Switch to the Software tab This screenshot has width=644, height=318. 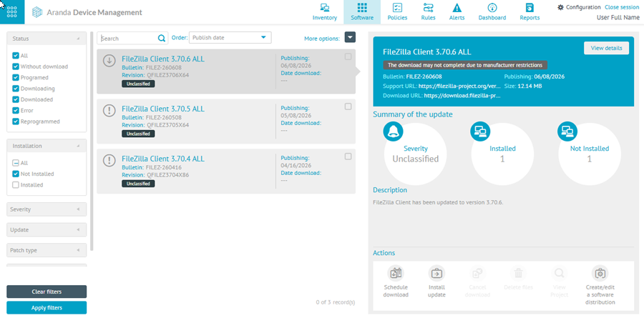pos(362,12)
